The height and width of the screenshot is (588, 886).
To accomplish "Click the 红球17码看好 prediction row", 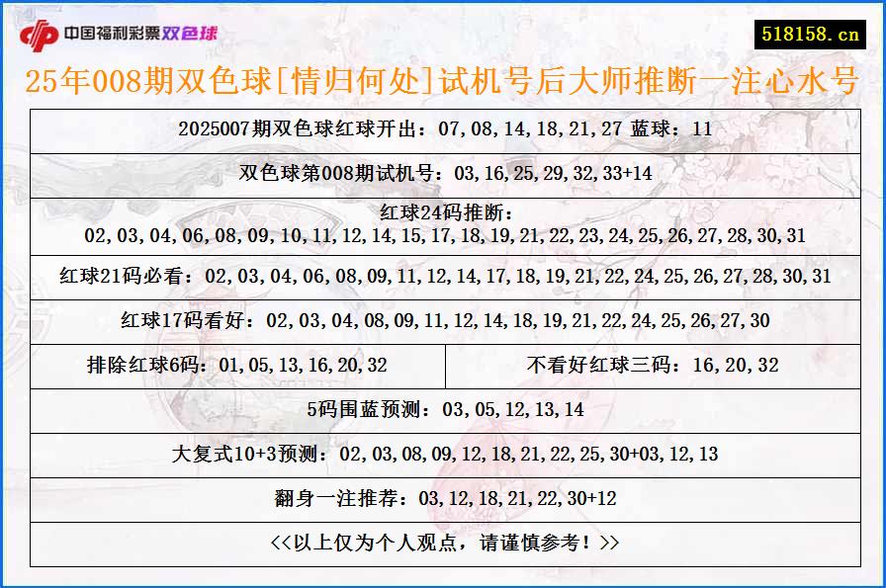I will click(443, 320).
